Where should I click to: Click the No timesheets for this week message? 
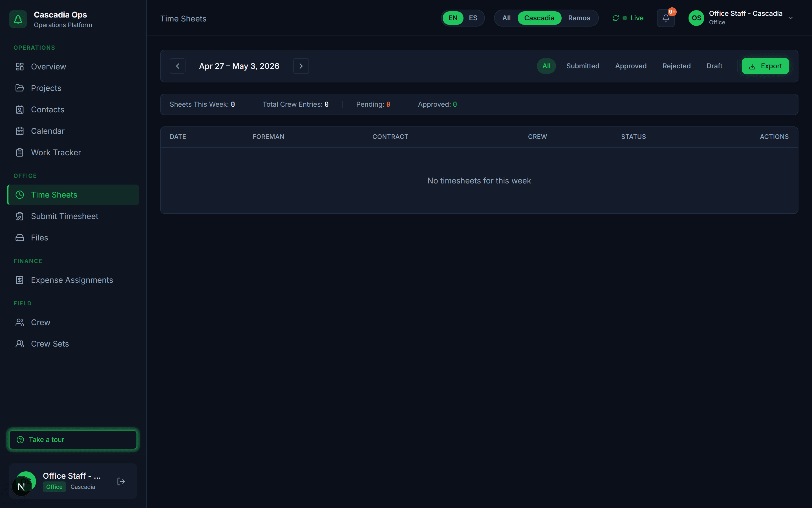[x=479, y=181]
